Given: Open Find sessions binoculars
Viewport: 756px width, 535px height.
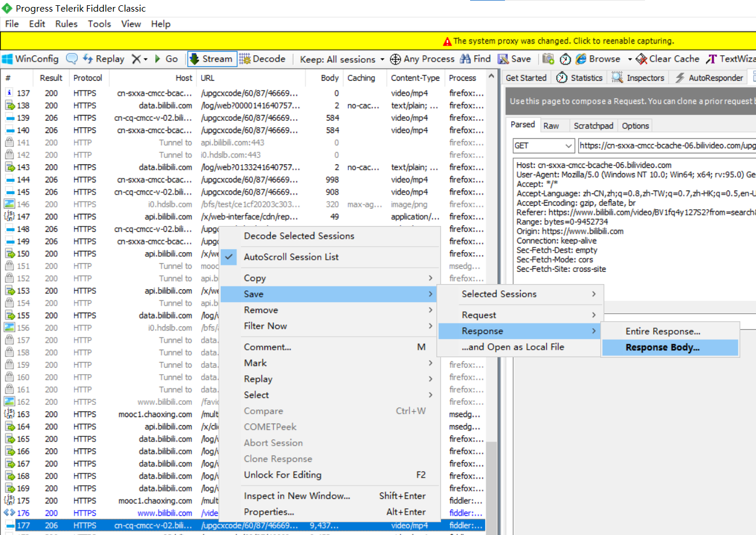Looking at the screenshot, I should (475, 59).
